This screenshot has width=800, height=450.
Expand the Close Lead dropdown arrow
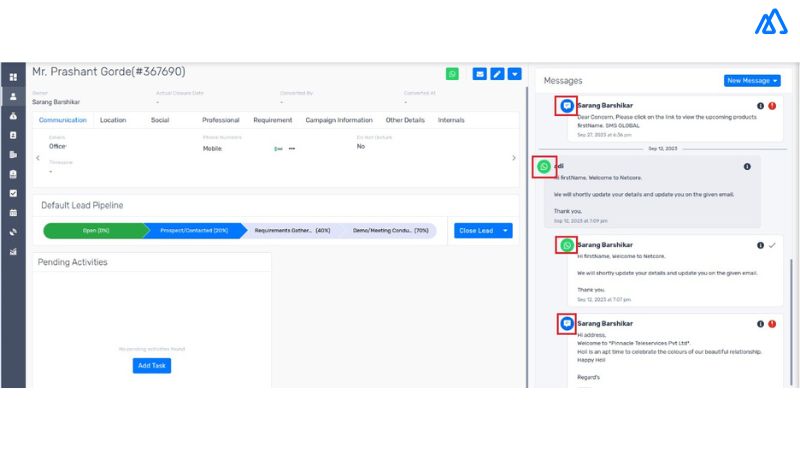click(x=507, y=230)
